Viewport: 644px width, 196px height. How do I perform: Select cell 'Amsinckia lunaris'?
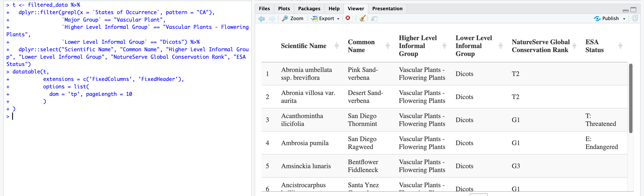pos(306,166)
